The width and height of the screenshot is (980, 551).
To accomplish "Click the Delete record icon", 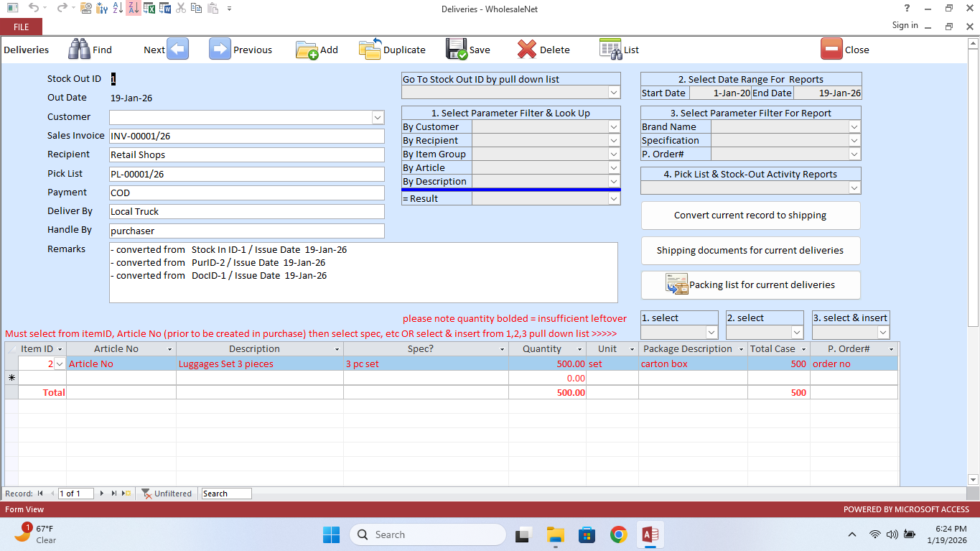I will 525,50.
